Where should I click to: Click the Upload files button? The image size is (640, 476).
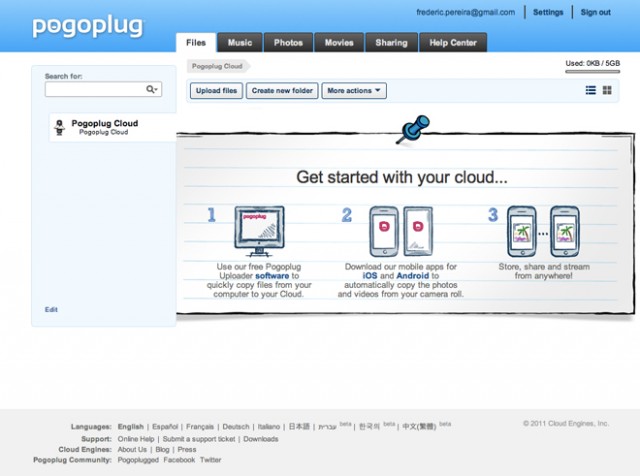coord(216,91)
